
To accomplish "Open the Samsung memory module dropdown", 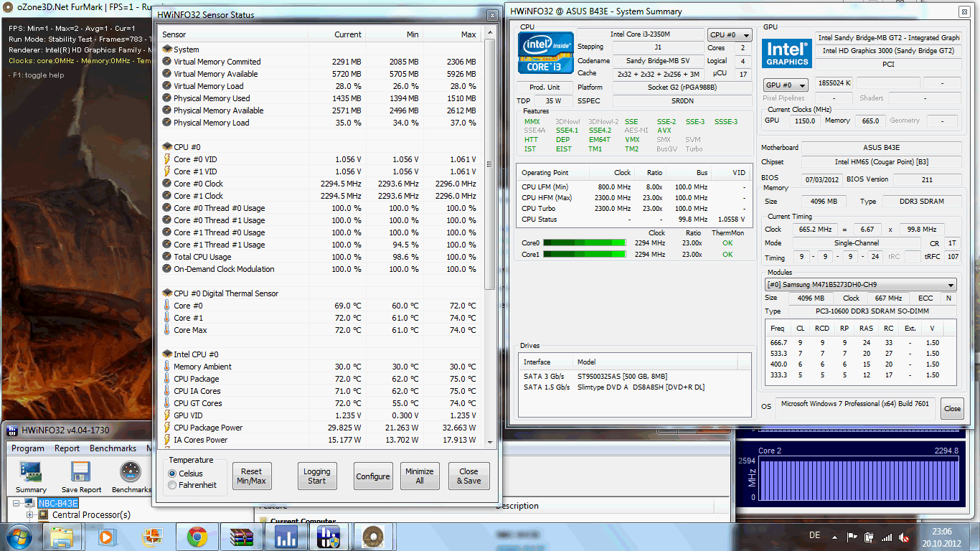I will click(861, 285).
